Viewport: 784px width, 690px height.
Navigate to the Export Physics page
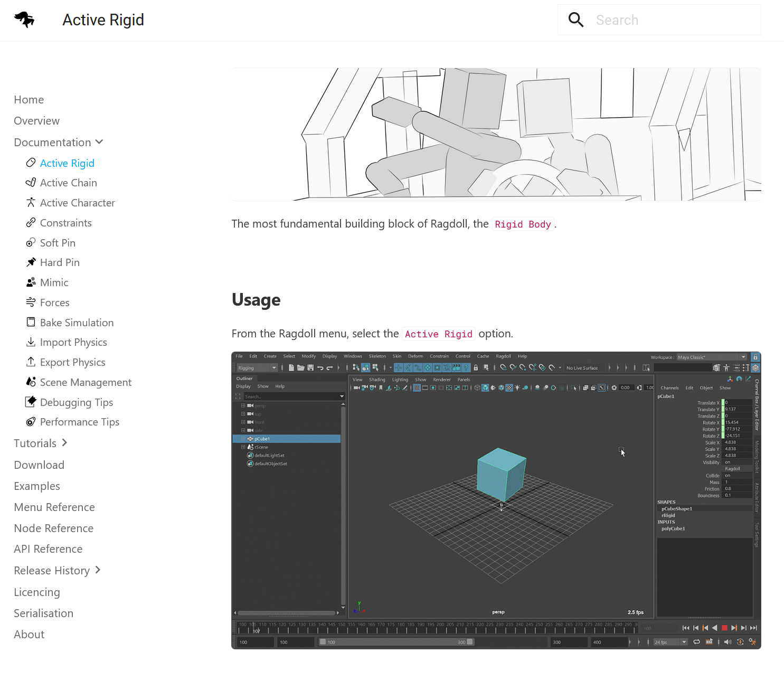click(x=72, y=362)
